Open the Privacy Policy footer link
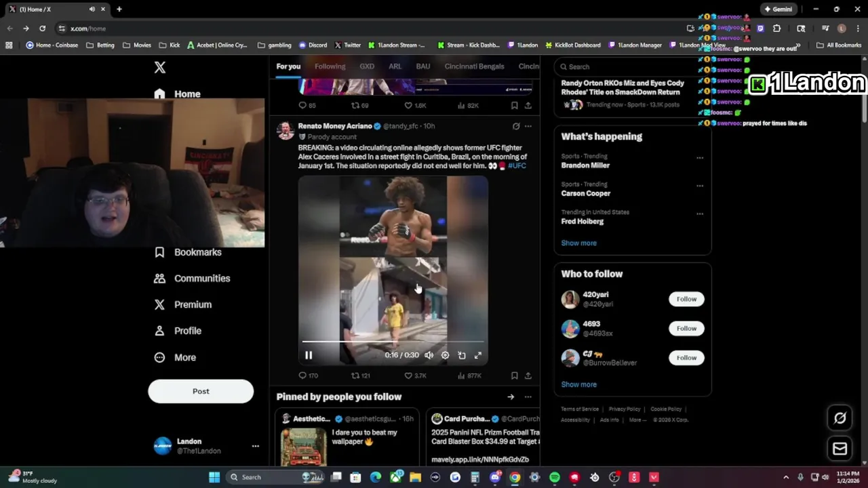Viewport: 868px width, 488px height. 625,409
